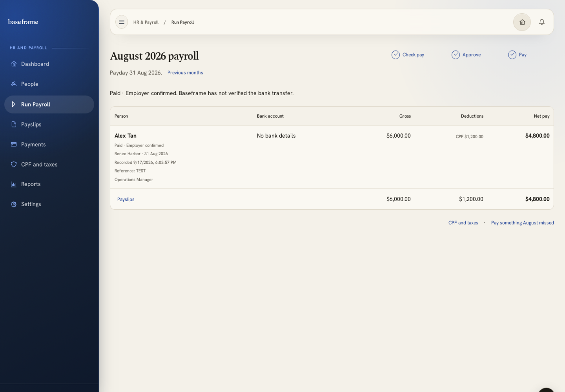This screenshot has width=565, height=392.
Task: Click Operations Manager text
Action: (134, 180)
